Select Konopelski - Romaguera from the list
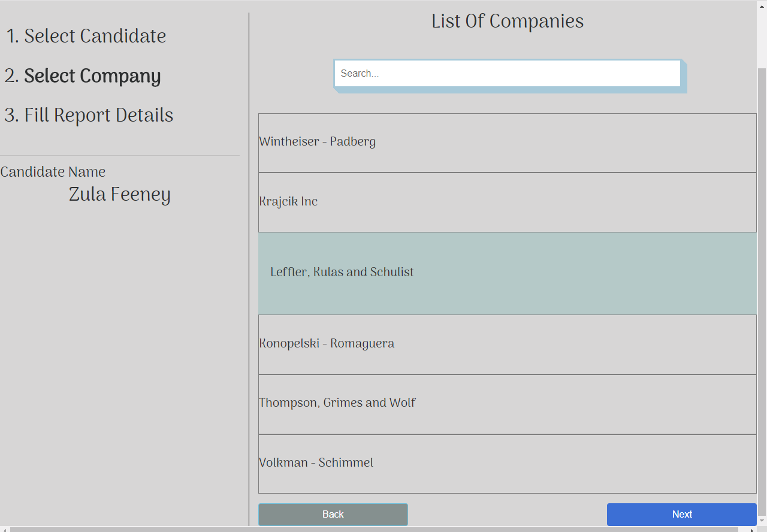 click(x=508, y=343)
